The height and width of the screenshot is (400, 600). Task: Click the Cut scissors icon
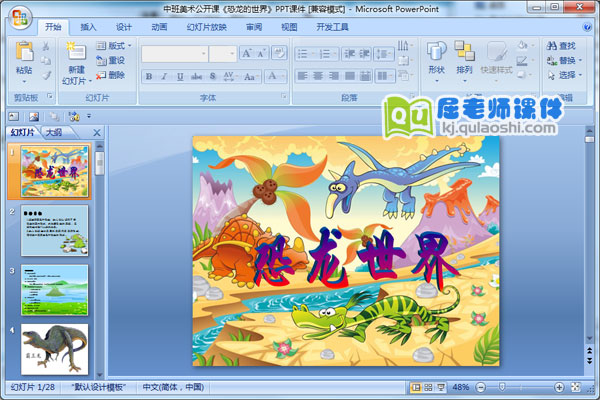pyautogui.click(x=46, y=46)
